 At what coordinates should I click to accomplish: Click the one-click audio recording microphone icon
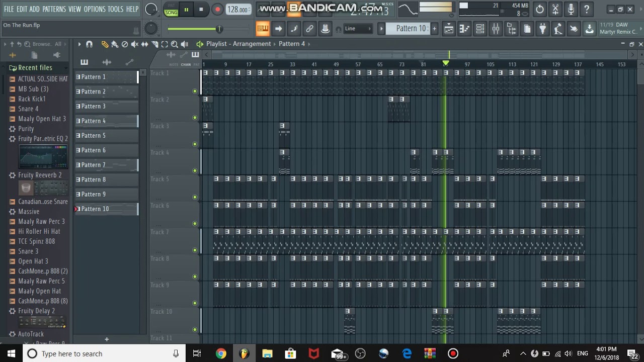(x=571, y=9)
